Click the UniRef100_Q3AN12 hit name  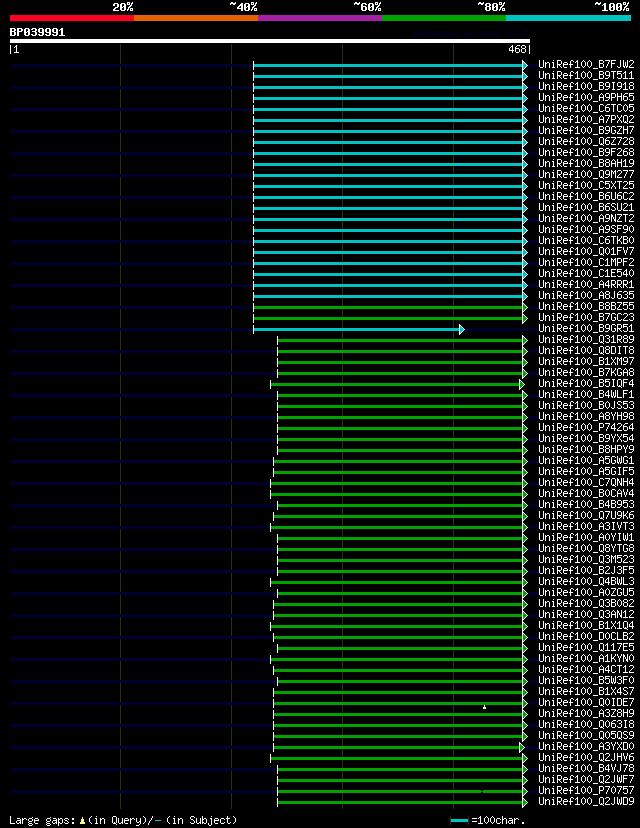[x=586, y=615]
